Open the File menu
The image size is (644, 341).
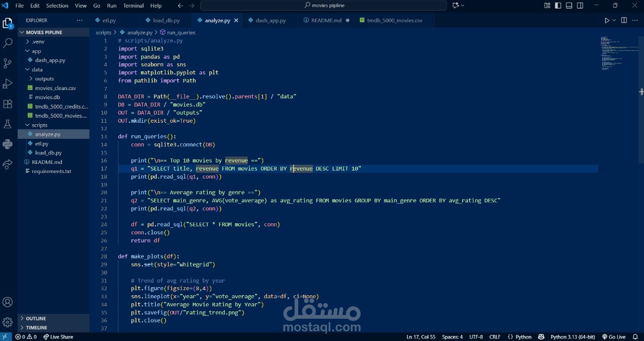coord(20,6)
